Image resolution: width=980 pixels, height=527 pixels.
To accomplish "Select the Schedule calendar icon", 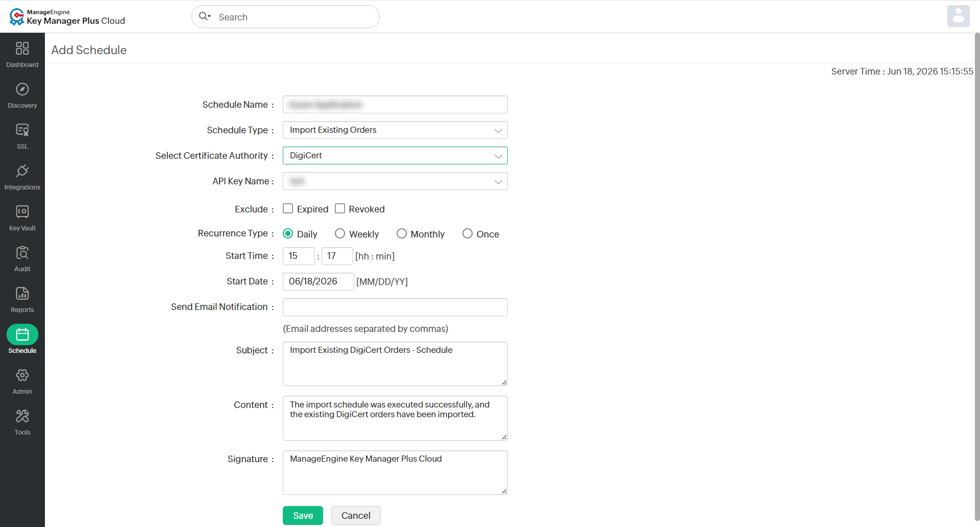I will tap(22, 334).
